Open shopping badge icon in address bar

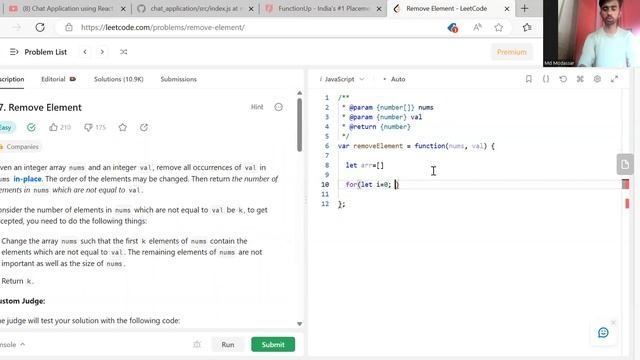[x=452, y=27]
